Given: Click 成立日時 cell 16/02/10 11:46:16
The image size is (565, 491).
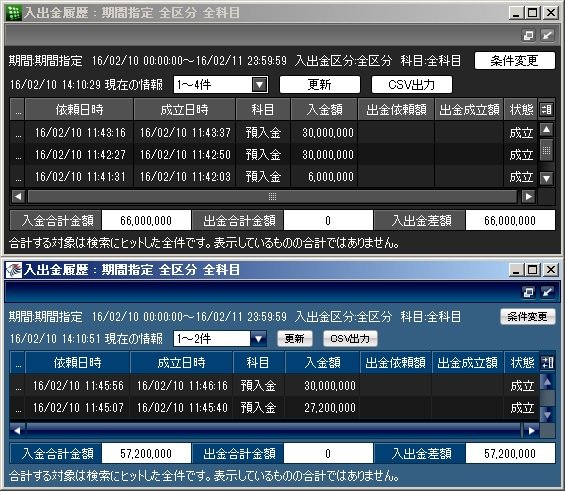Looking at the screenshot, I should pyautogui.click(x=182, y=385).
